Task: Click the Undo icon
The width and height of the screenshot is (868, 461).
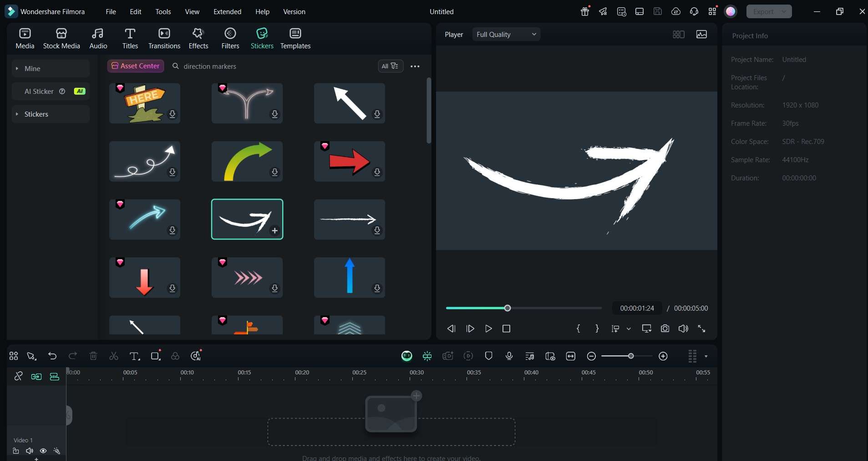Action: coord(52,356)
